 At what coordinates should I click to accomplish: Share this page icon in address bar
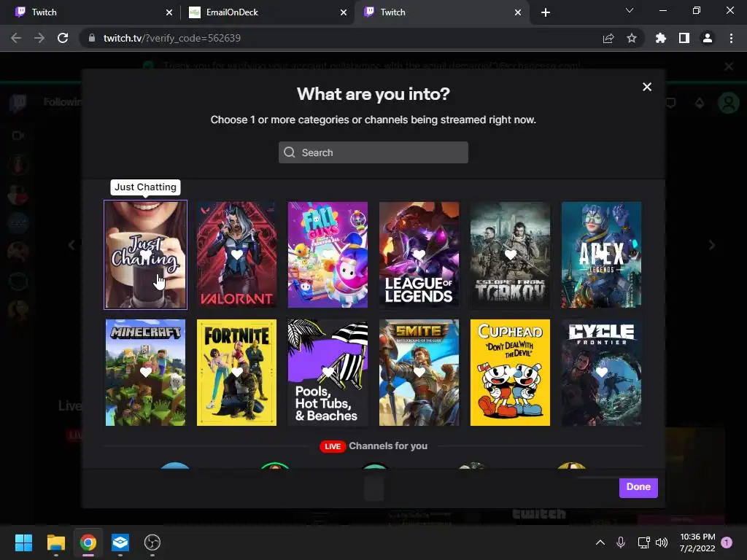click(608, 38)
